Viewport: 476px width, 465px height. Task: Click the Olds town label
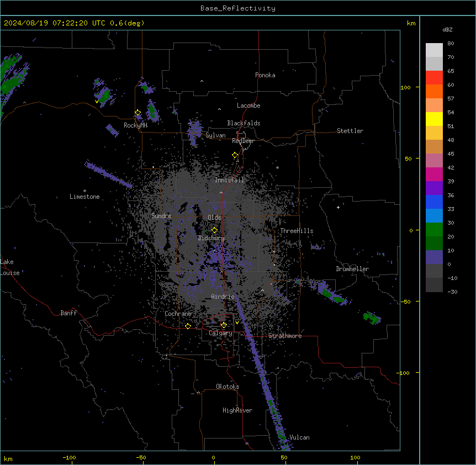pyautogui.click(x=214, y=218)
